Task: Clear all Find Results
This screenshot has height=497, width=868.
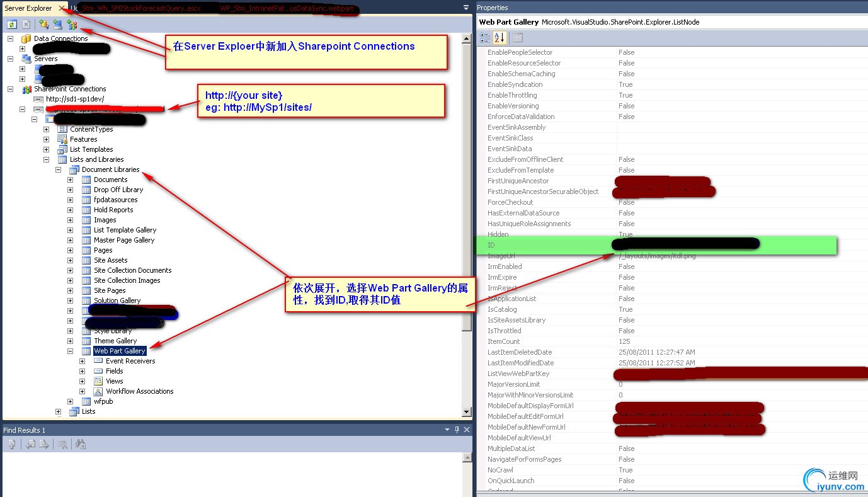Action: (63, 444)
